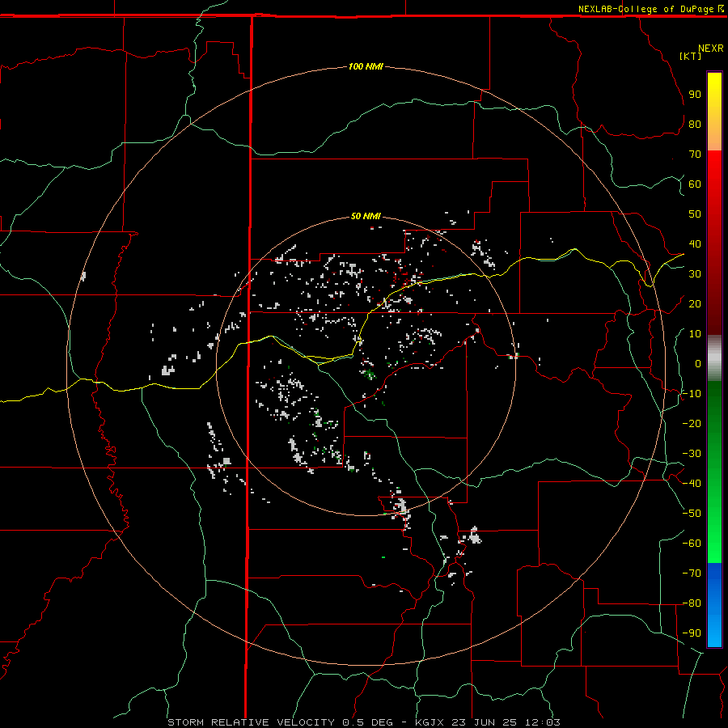Viewport: 728px width, 728px height.
Task: Click the 90 value on velocity scale
Action: (695, 95)
